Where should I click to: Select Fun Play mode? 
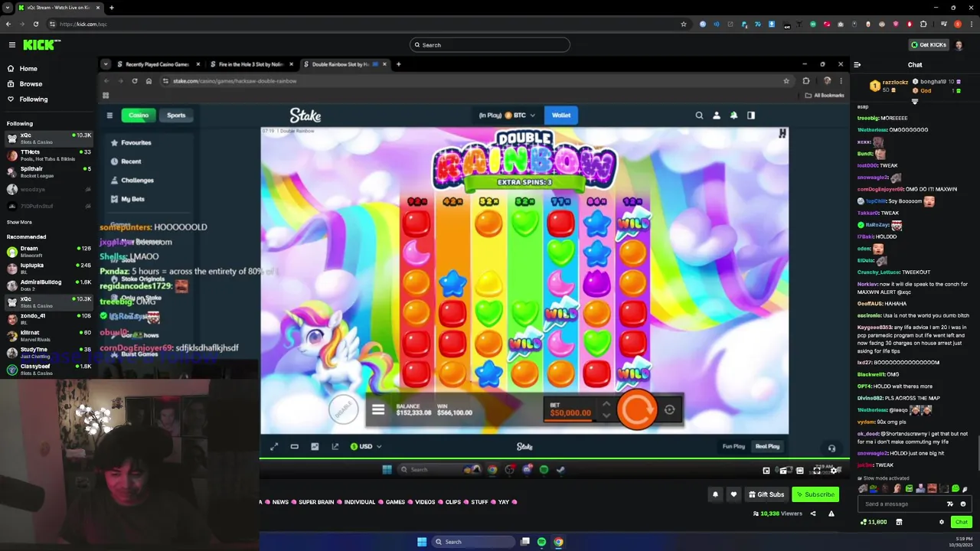[x=733, y=447]
